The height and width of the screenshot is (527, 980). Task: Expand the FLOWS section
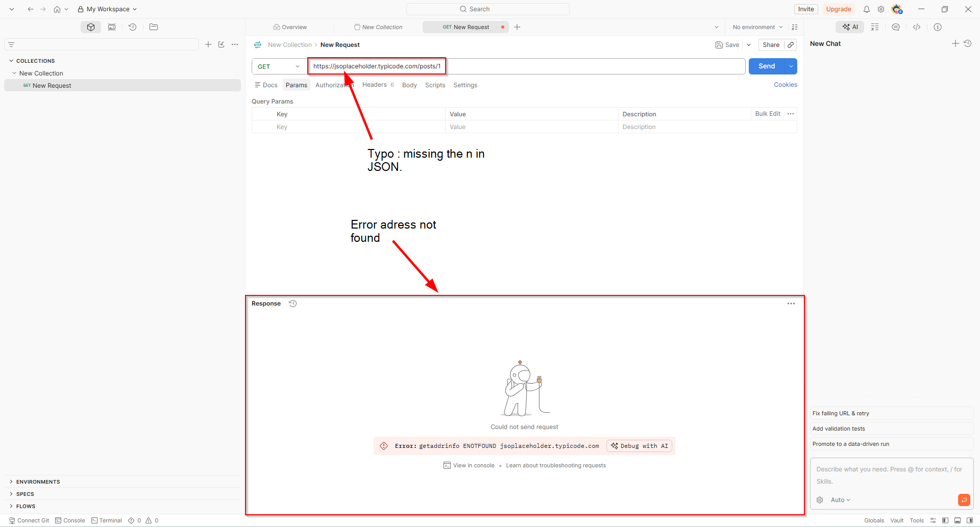11,506
